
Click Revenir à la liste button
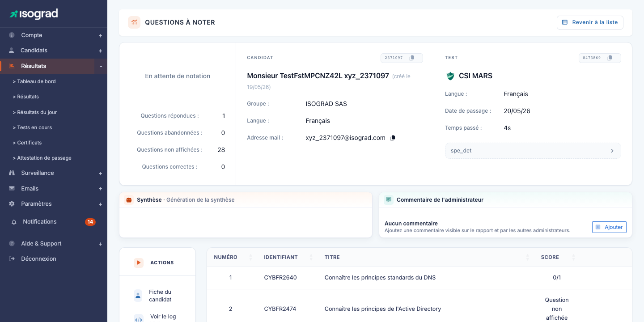590,22
